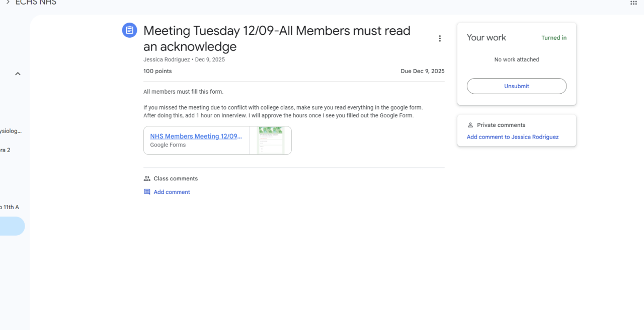Select the sidebar class ending in "ra 2"
Image resolution: width=644 pixels, height=330 pixels.
coord(5,150)
